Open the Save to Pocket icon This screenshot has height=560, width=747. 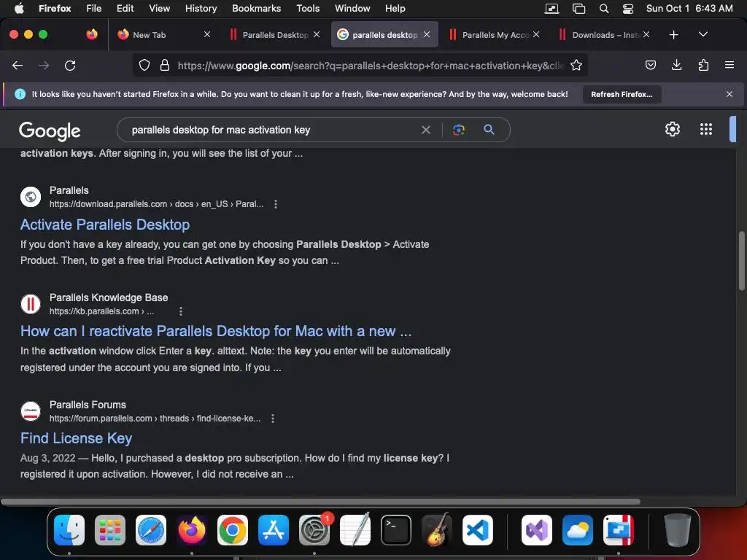[650, 65]
